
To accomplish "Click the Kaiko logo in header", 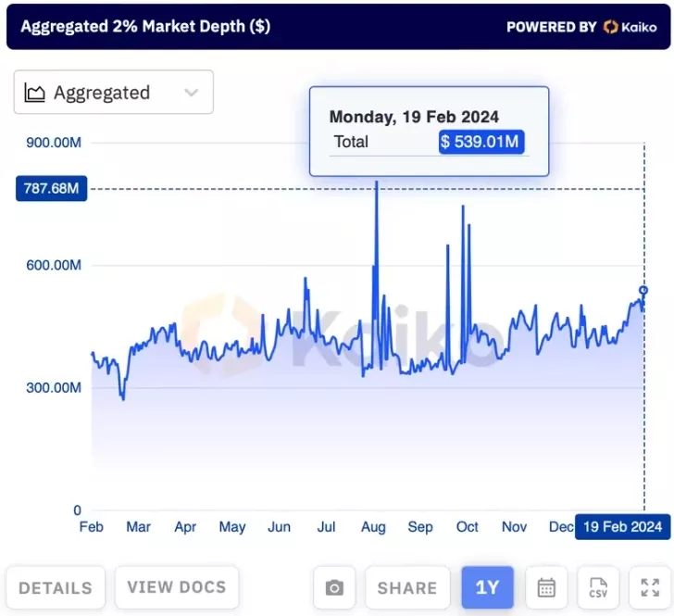I will [x=630, y=27].
